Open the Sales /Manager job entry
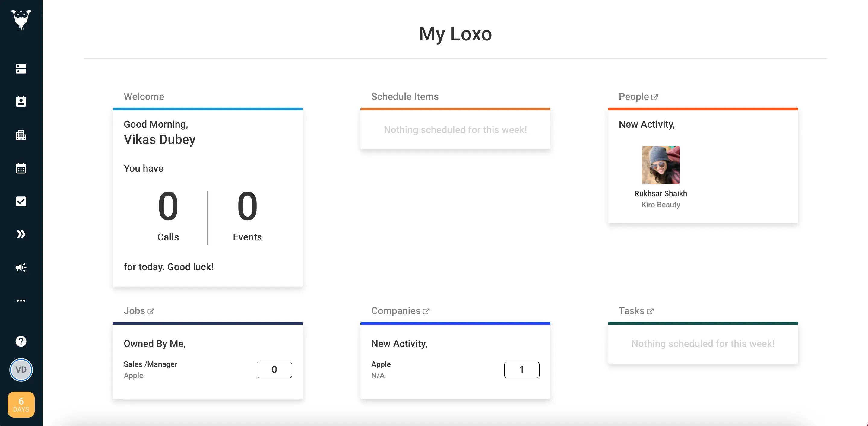868x426 pixels. point(150,364)
